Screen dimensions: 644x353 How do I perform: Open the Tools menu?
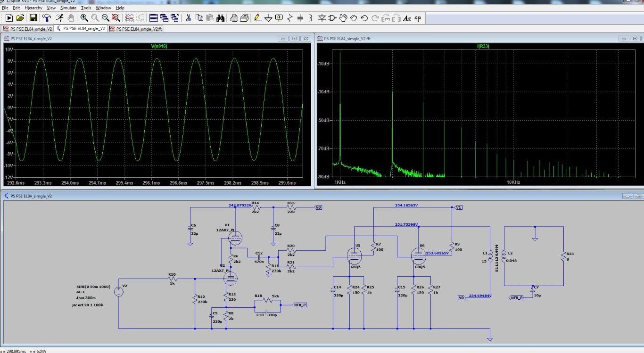point(86,8)
